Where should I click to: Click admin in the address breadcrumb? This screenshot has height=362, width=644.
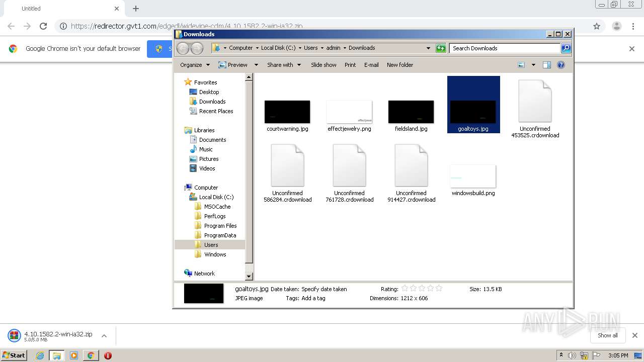pyautogui.click(x=333, y=48)
